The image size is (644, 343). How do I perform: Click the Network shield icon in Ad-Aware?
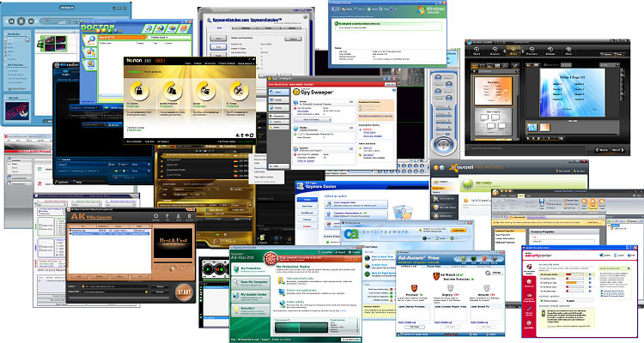486,288
